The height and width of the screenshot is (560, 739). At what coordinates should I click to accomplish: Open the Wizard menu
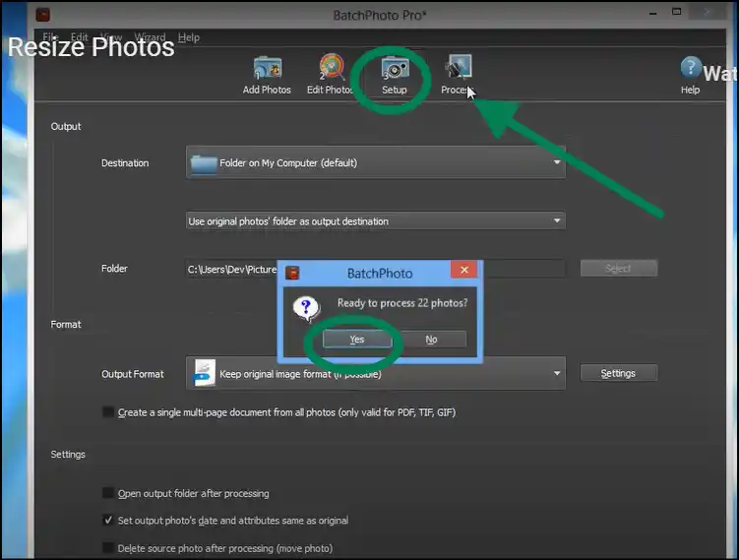tap(150, 36)
